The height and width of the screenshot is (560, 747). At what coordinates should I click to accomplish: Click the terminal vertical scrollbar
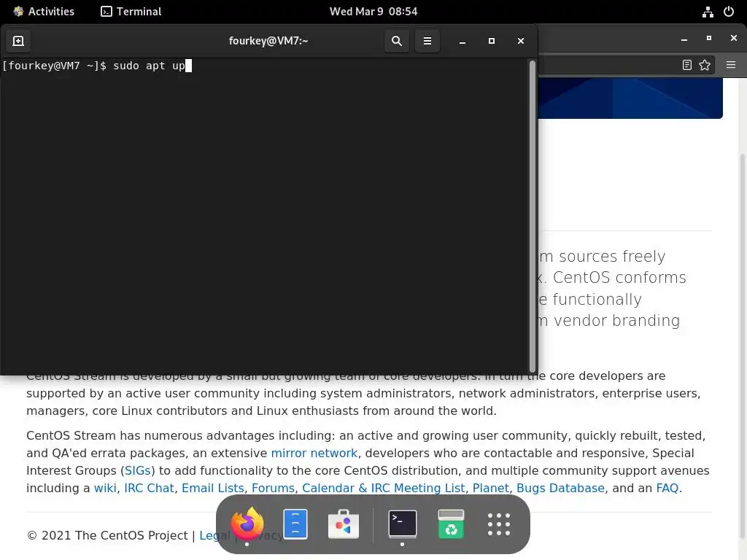(532, 216)
